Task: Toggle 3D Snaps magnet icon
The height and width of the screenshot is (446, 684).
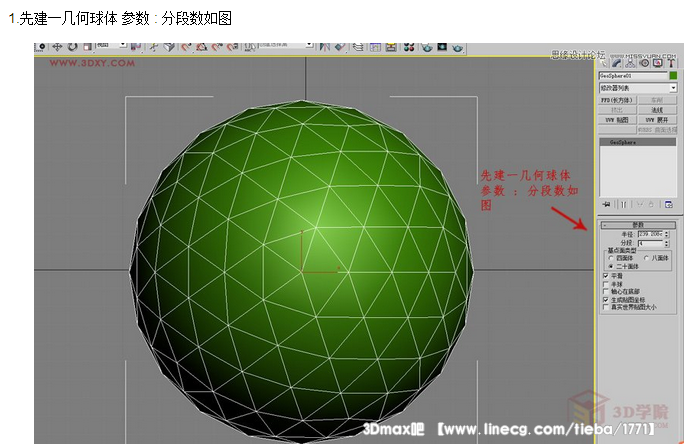Action: [x=186, y=47]
